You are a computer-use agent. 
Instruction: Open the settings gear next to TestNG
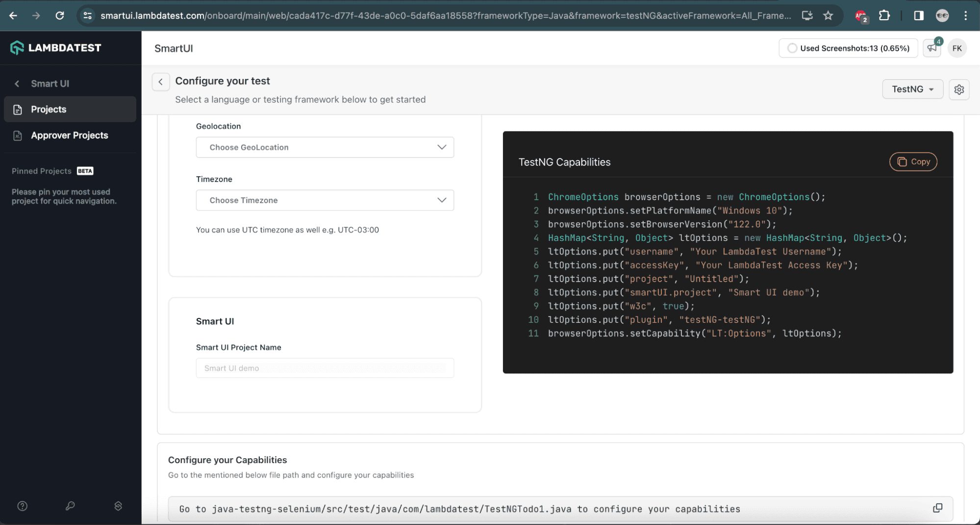click(959, 89)
